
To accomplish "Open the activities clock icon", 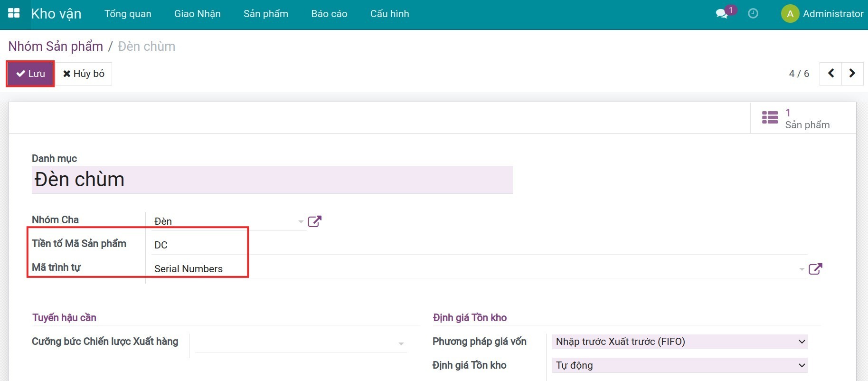I will pyautogui.click(x=753, y=14).
